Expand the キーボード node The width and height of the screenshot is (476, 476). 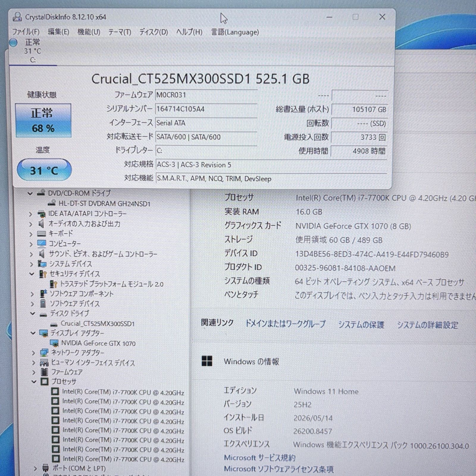(31, 234)
